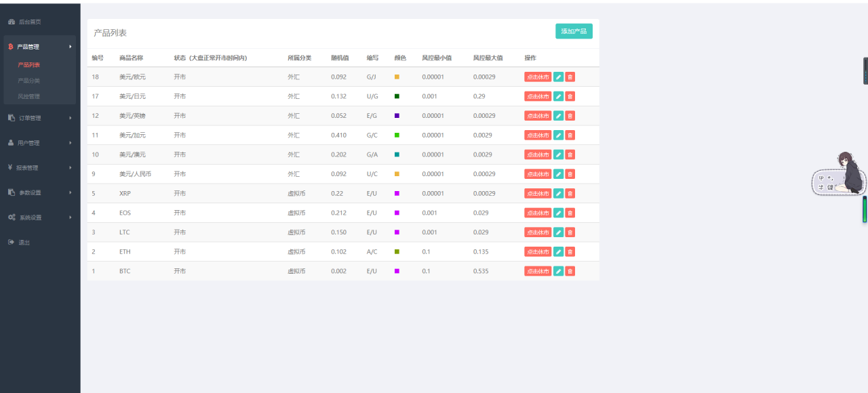
Task: Click trash icon for 美元/日元 row
Action: 570,97
